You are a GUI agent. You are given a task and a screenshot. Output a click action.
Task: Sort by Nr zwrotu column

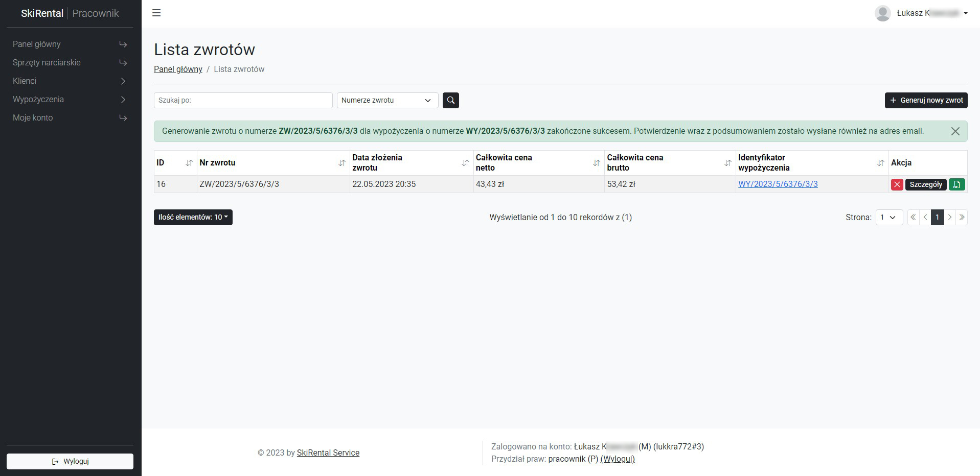[x=341, y=163]
